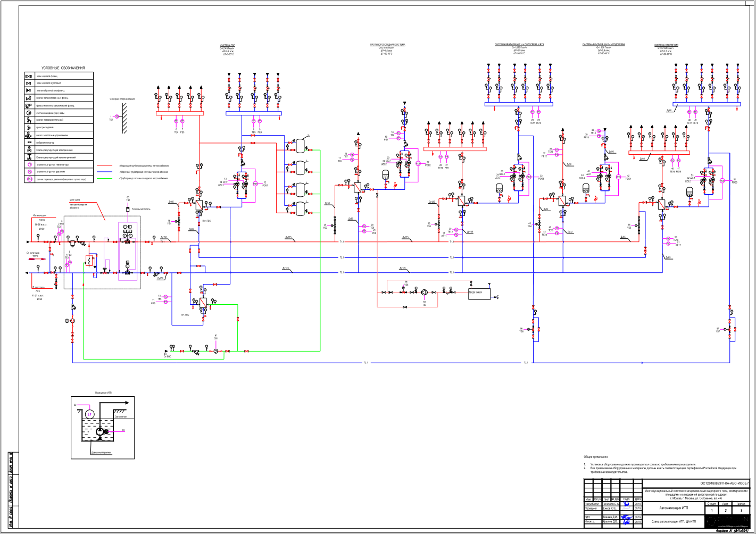This screenshot has width=756, height=534.
Task: Select the safety valve legend symbol
Action: (28, 120)
